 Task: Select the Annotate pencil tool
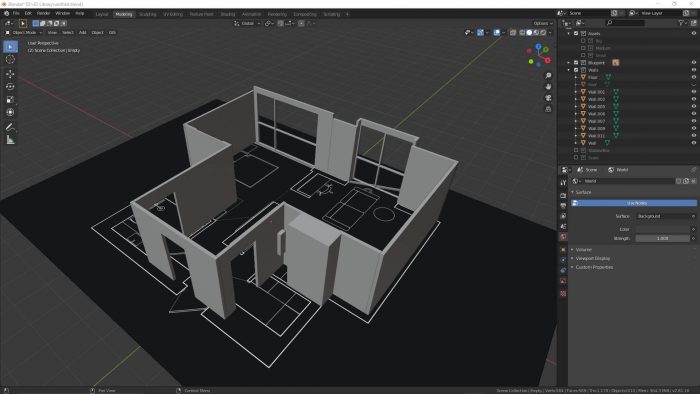click(x=10, y=127)
